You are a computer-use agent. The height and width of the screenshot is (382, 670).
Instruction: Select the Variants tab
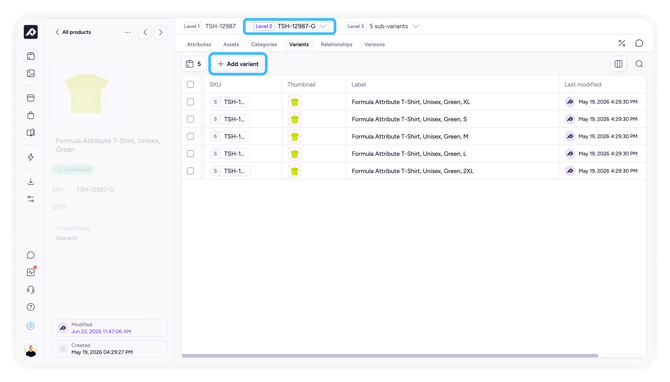299,44
